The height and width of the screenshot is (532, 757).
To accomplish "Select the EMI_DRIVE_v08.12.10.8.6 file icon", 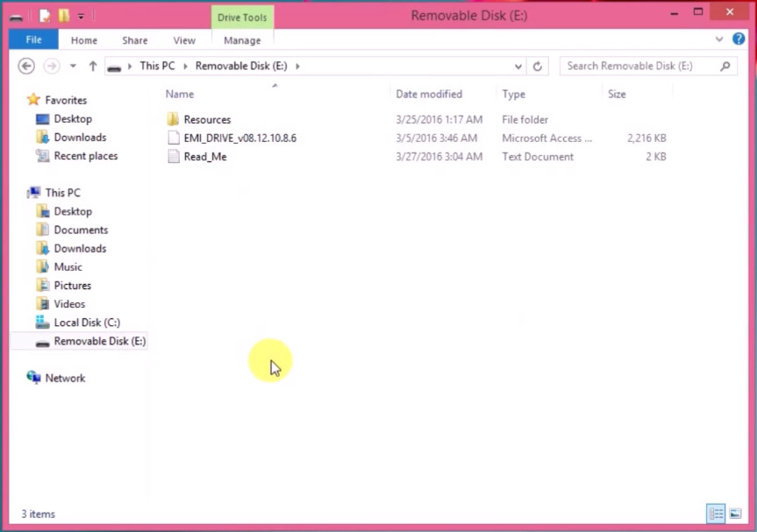I will pyautogui.click(x=174, y=138).
